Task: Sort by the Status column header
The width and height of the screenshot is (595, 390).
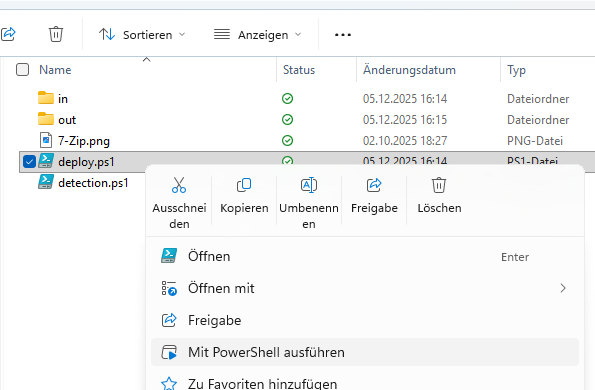Action: click(299, 70)
